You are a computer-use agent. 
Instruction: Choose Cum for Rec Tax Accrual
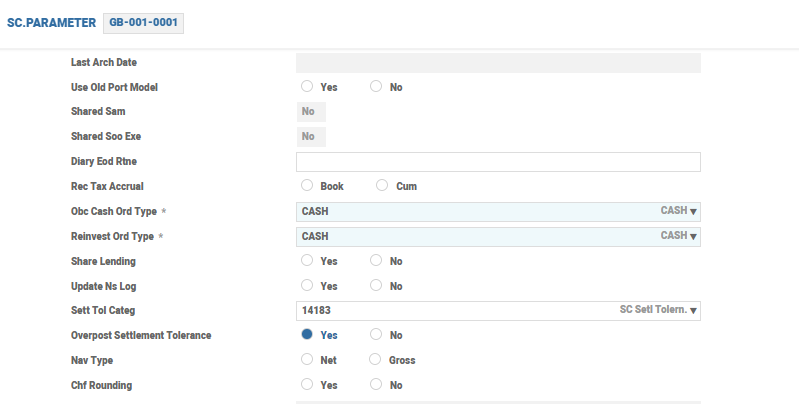pos(382,186)
